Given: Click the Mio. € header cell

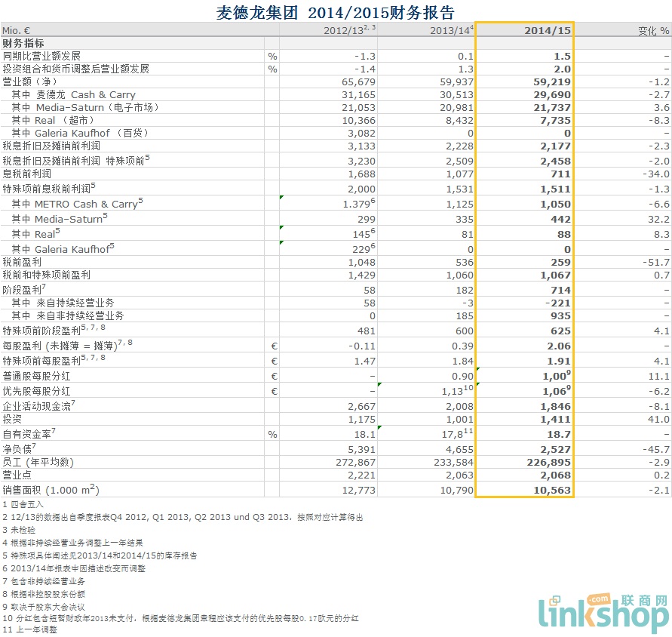Looking at the screenshot, I should (x=21, y=31).
